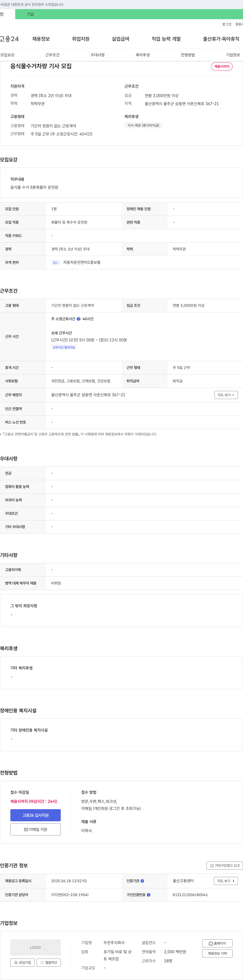The height and width of the screenshot is (980, 243).
Task: Select the 사회보험 list 국민연금, 고용보험
Action: (x=81, y=381)
